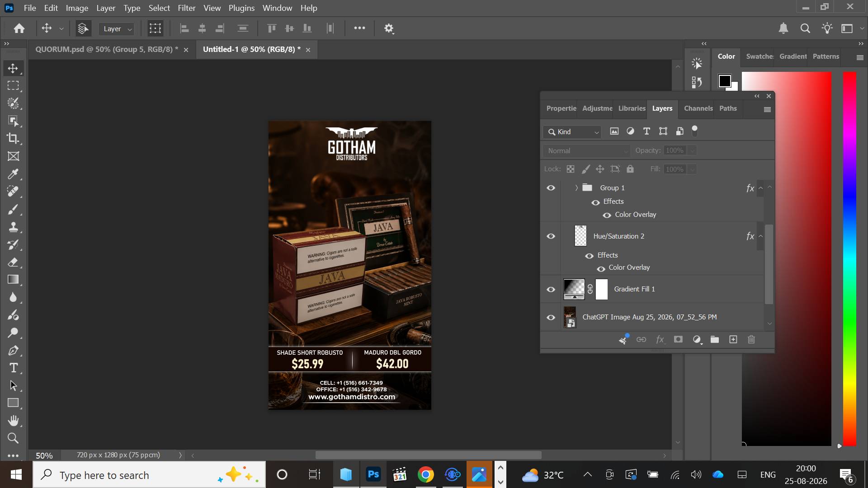Select the Hand tool

(x=13, y=421)
